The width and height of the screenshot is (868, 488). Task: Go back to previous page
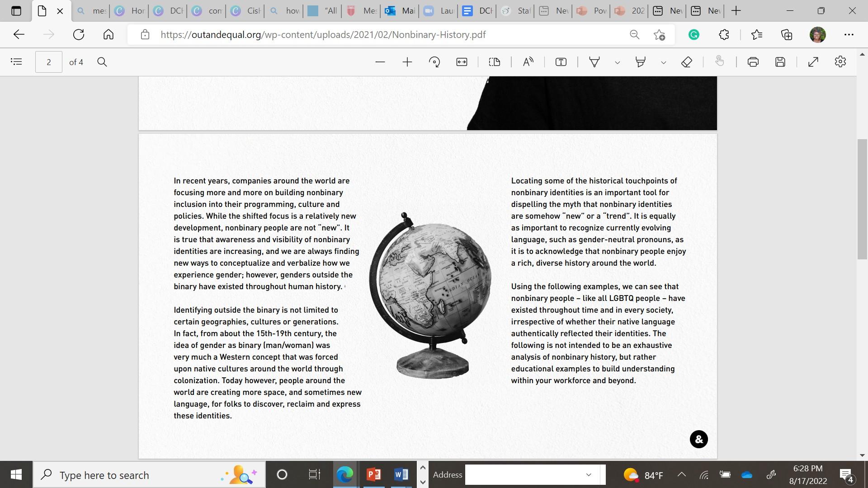[19, 34]
